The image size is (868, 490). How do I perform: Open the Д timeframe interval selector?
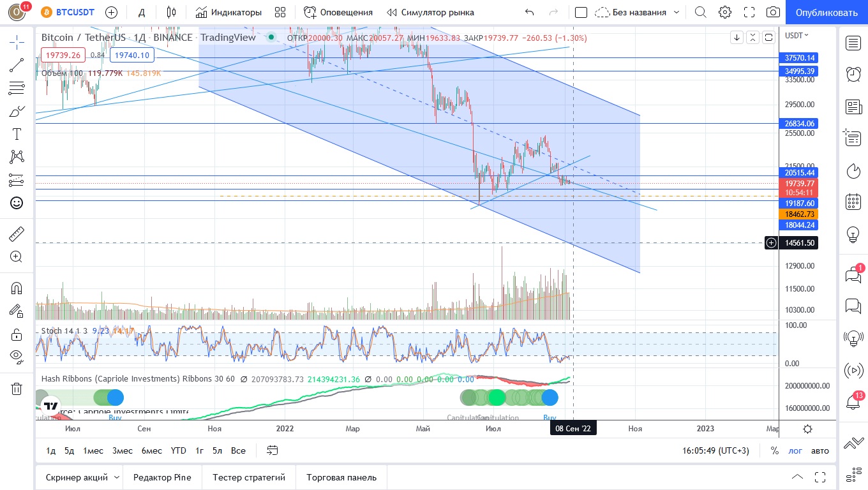point(142,12)
